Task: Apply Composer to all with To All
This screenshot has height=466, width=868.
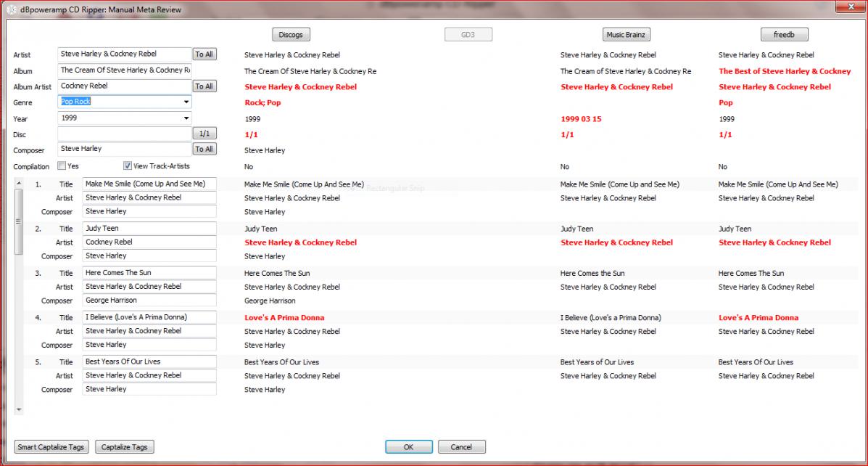Action: coord(204,149)
